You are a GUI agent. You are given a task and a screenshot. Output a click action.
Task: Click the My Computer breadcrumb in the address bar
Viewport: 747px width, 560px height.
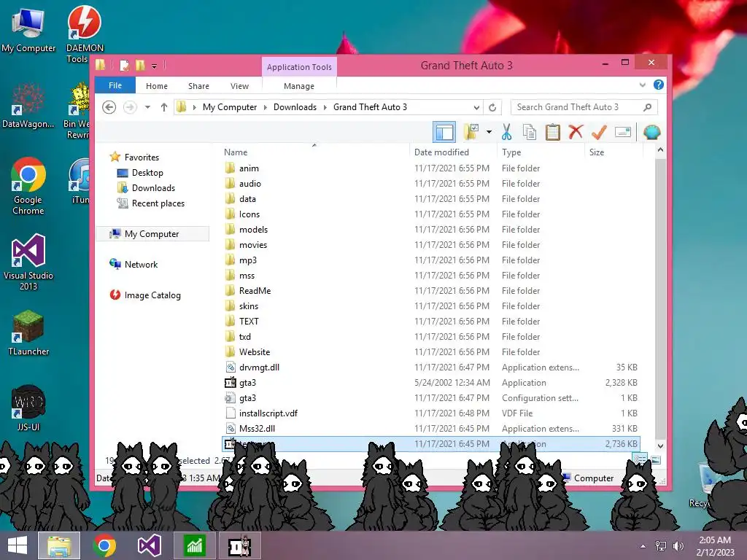point(230,107)
